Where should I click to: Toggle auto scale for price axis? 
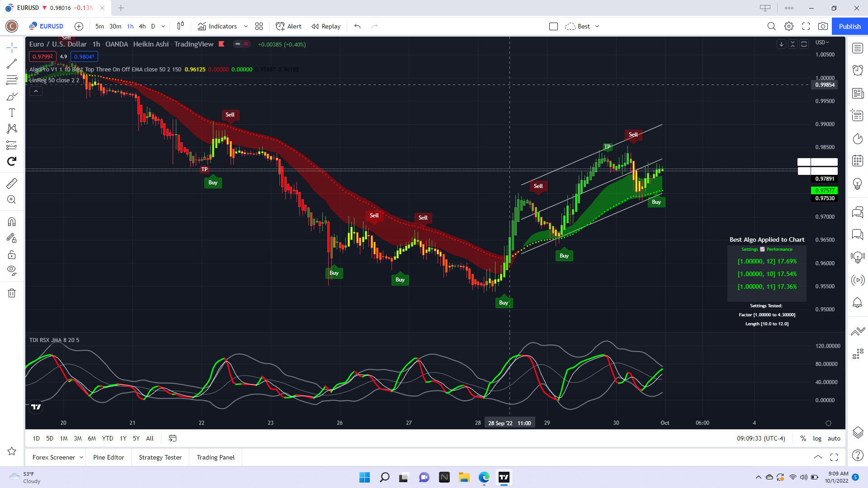(x=834, y=438)
